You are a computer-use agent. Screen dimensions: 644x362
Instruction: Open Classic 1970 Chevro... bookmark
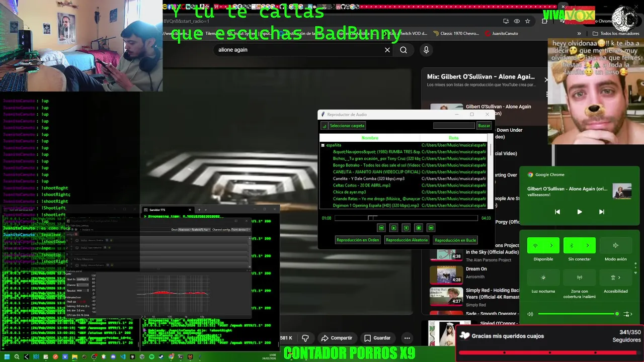click(x=455, y=34)
